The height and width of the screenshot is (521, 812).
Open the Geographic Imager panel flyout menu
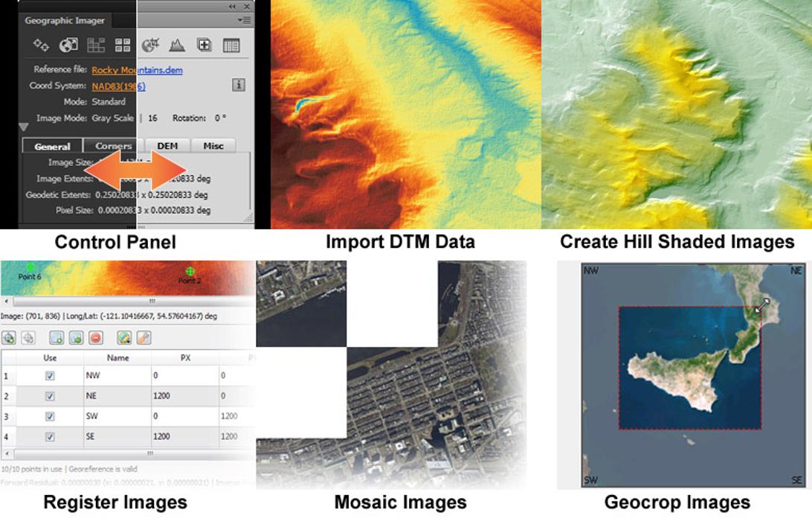pyautogui.click(x=248, y=20)
